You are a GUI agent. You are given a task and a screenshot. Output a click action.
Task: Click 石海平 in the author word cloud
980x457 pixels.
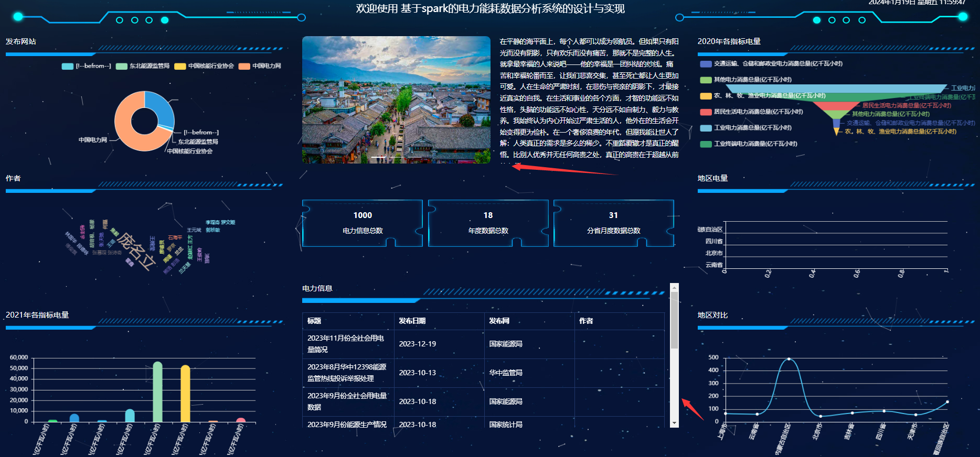click(175, 237)
